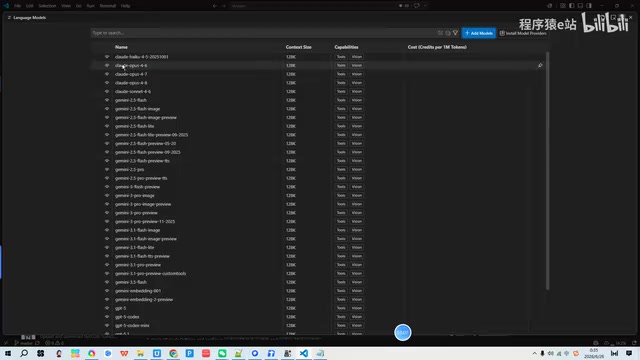Click the Context Size column header
Image resolution: width=640 pixels, height=360 pixels.
point(298,47)
